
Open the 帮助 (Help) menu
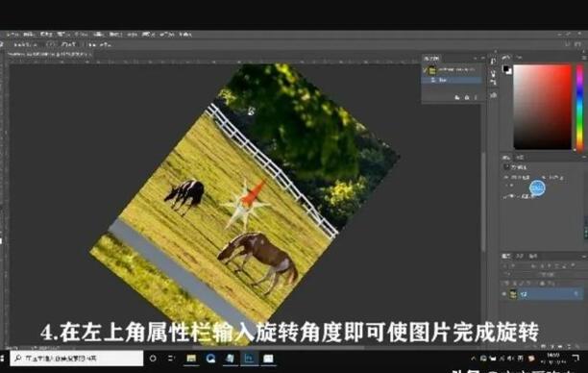coord(184,35)
